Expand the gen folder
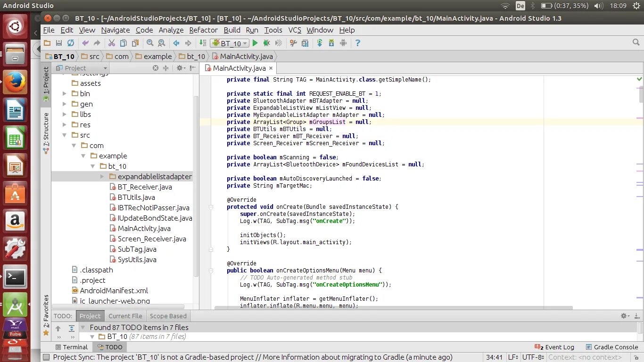 65,104
